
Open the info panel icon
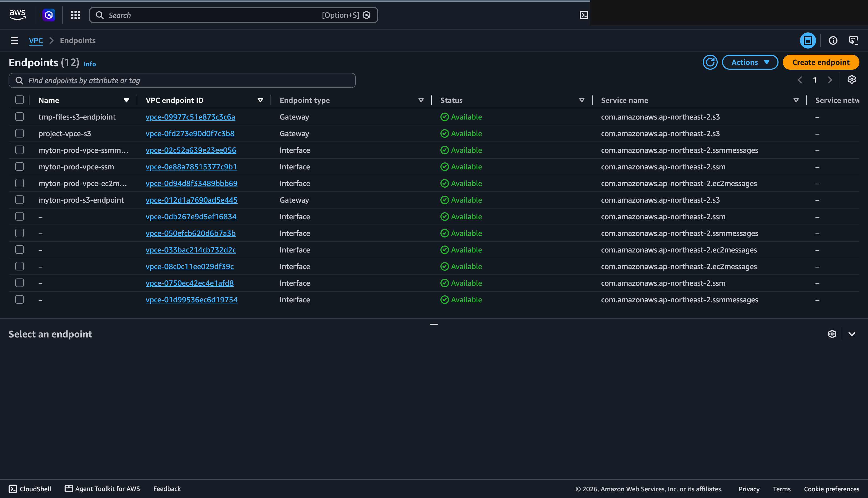coord(833,41)
